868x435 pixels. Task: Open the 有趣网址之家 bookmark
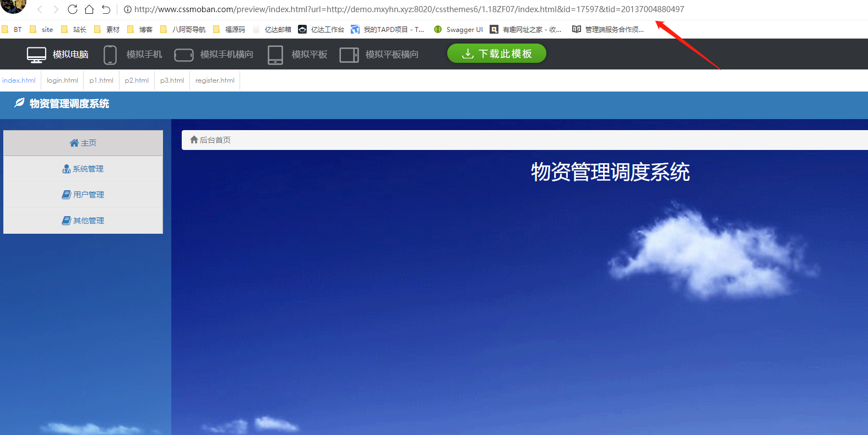click(526, 30)
